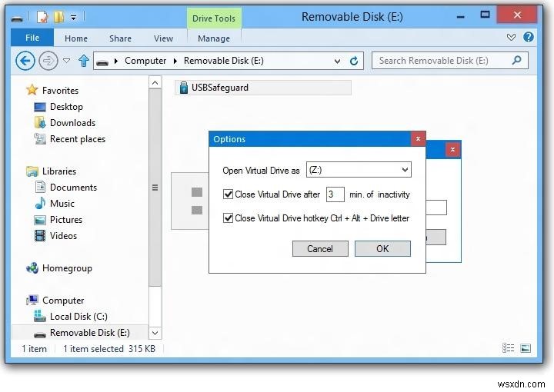The image size is (554, 392).
Task: Open Videos library
Action: coord(63,236)
